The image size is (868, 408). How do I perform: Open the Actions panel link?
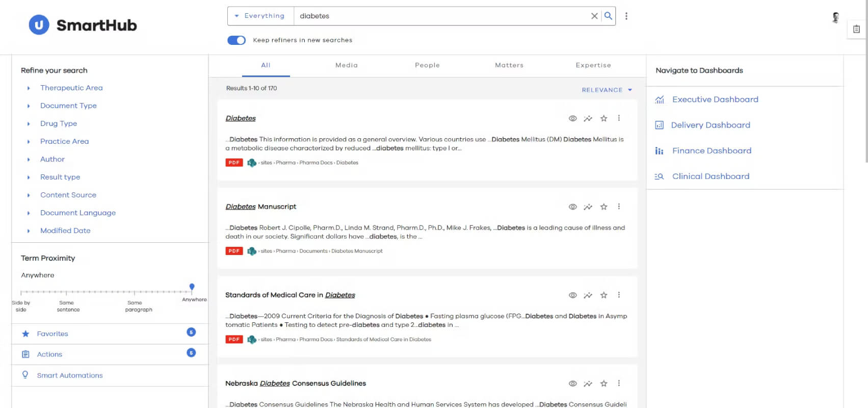pyautogui.click(x=49, y=354)
